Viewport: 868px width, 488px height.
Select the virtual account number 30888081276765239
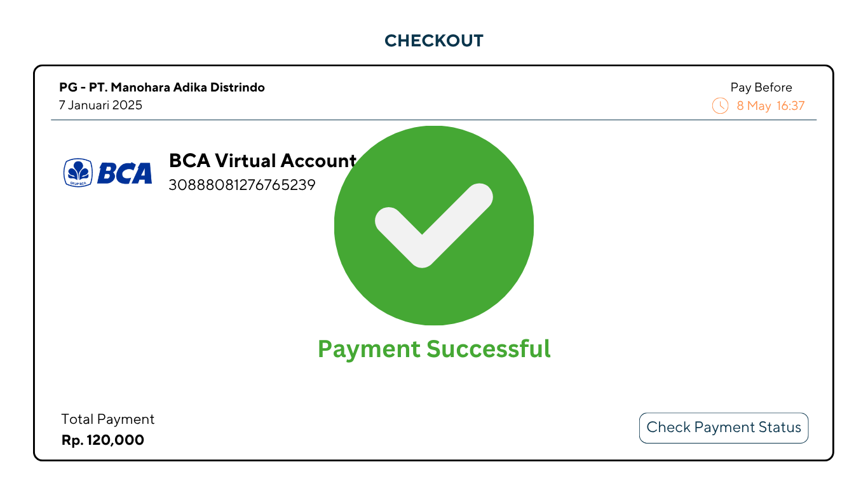coord(241,185)
